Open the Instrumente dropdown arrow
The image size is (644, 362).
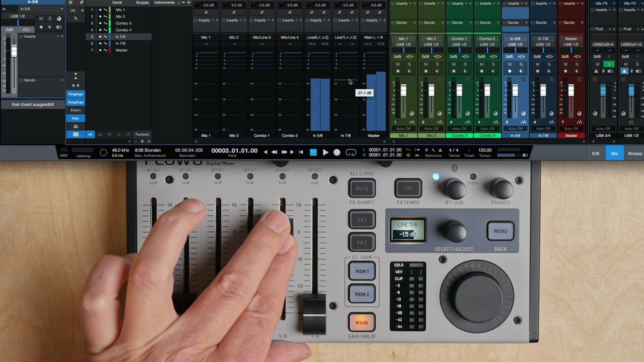(x=183, y=2)
